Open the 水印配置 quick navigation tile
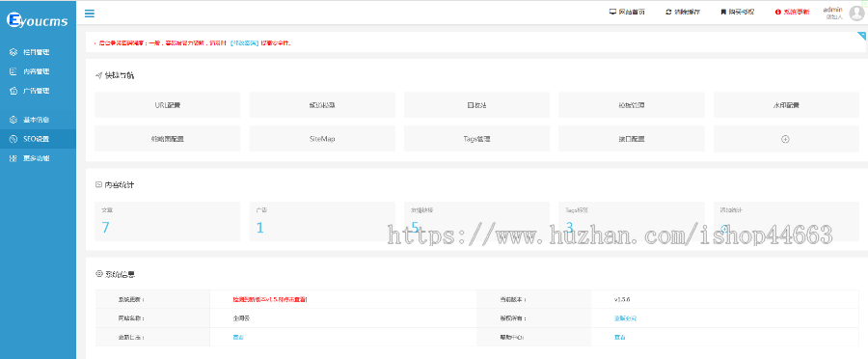Screen dimensions: 868x359 click(786, 104)
